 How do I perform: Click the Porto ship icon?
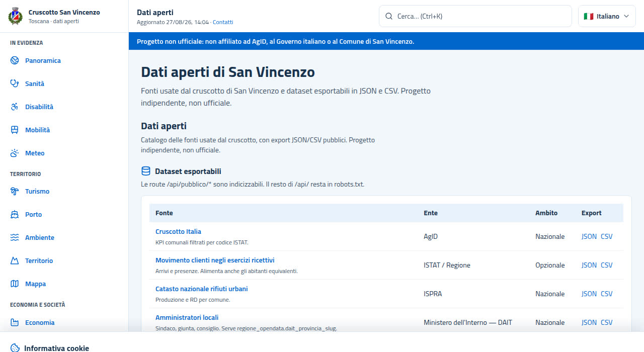[15, 214]
